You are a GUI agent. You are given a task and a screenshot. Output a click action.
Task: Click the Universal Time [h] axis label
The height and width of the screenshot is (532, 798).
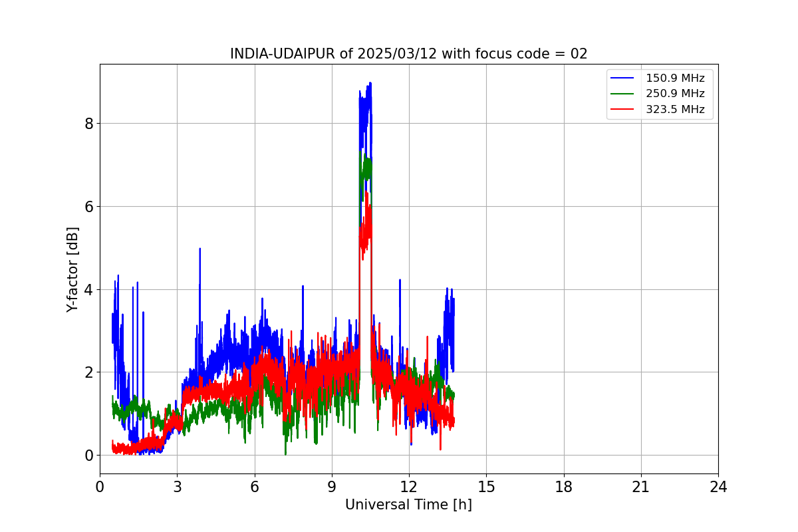coord(408,505)
